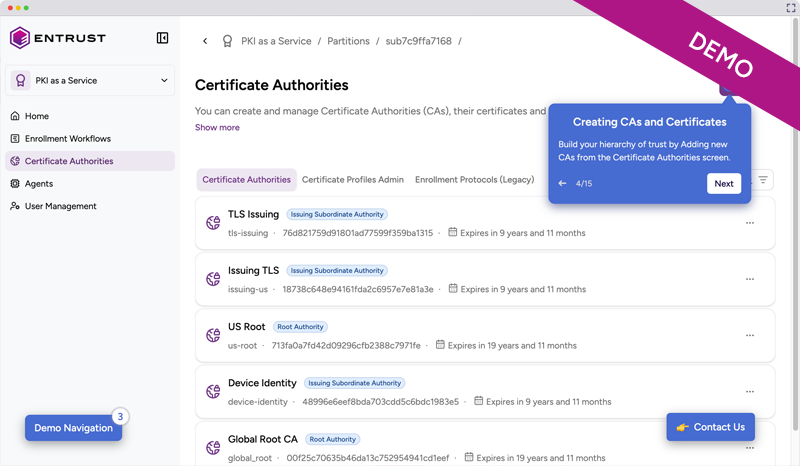Click the filter list icon

click(x=763, y=180)
